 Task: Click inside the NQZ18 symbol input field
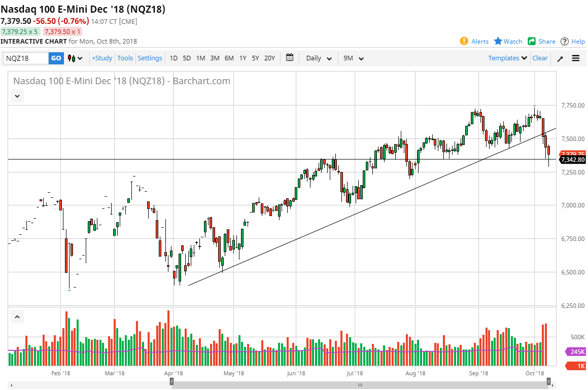click(x=25, y=58)
